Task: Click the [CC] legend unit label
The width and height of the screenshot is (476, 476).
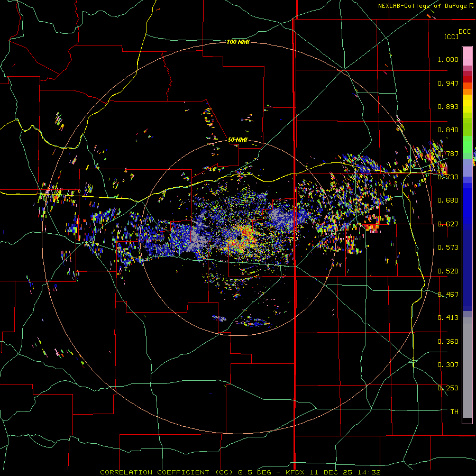Action: coord(451,36)
